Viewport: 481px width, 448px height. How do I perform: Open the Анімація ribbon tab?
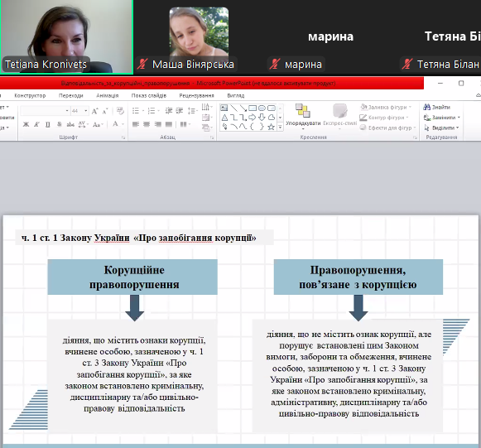click(x=108, y=95)
